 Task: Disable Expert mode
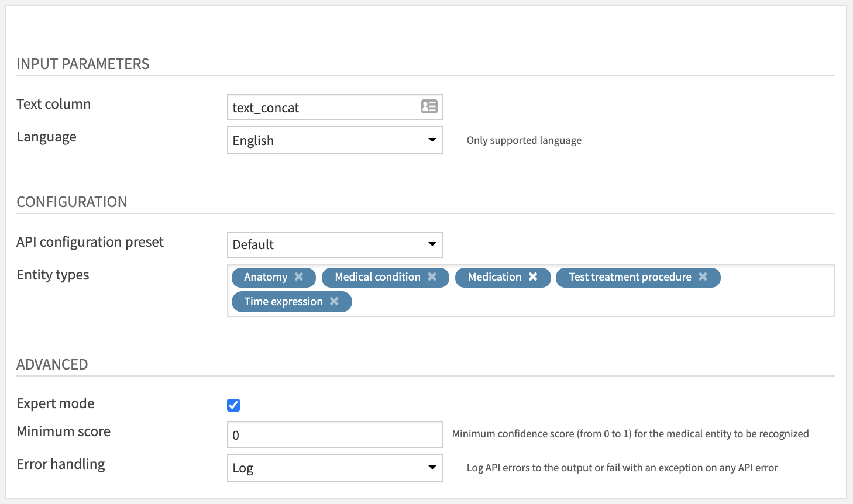tap(233, 403)
